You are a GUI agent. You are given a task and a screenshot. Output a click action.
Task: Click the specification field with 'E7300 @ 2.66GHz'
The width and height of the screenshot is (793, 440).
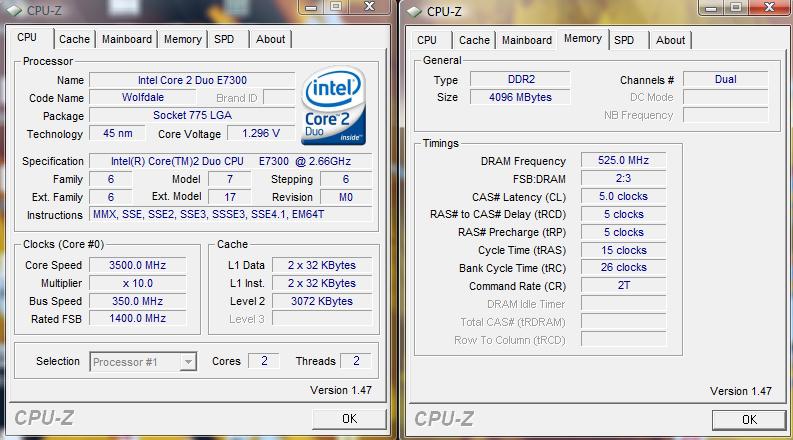pyautogui.click(x=231, y=161)
